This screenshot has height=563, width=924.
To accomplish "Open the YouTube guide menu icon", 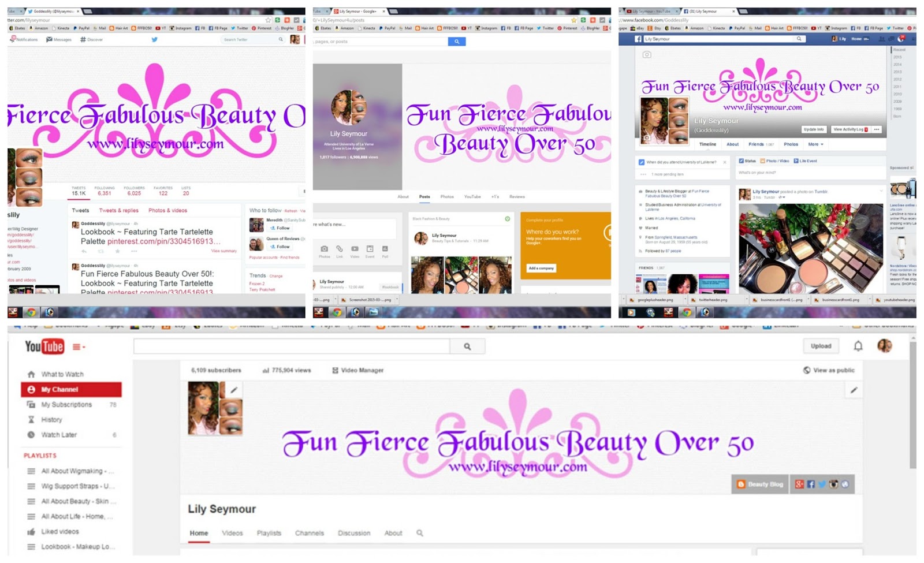I will pyautogui.click(x=79, y=347).
